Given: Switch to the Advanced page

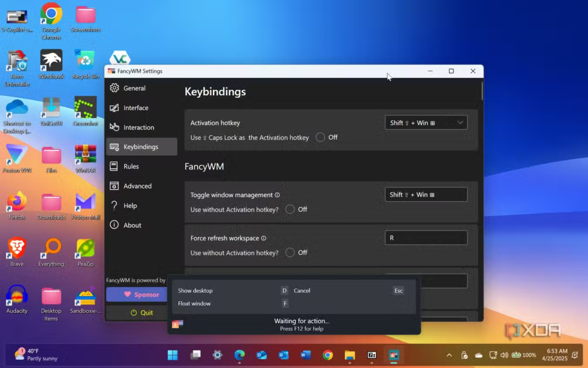Looking at the screenshot, I should tap(141, 186).
